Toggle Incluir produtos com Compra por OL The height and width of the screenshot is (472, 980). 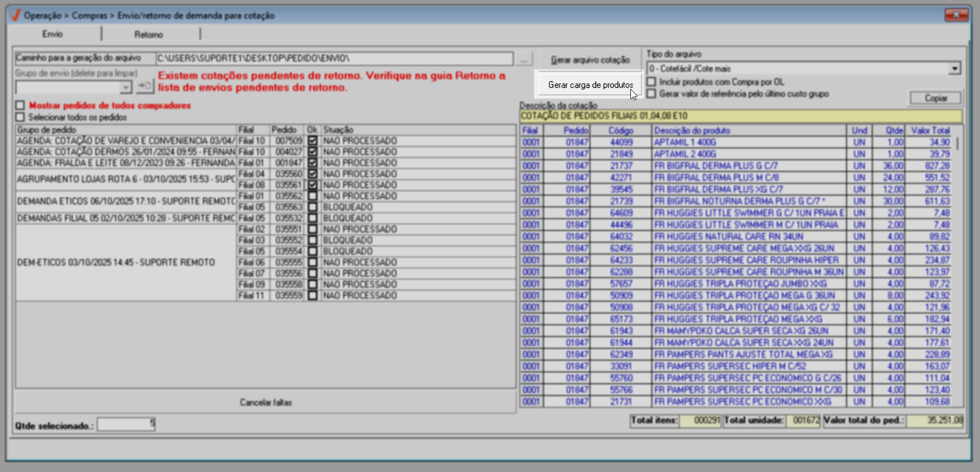[652, 82]
